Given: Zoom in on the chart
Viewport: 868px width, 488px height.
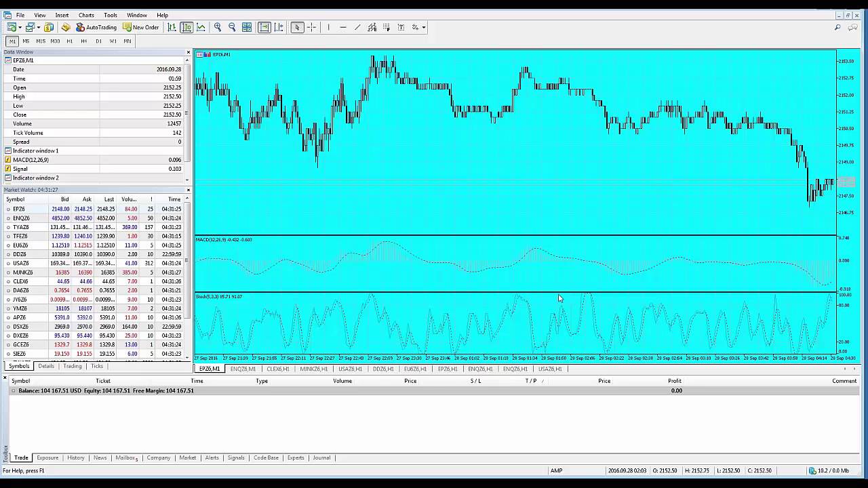Looking at the screenshot, I should (x=218, y=27).
